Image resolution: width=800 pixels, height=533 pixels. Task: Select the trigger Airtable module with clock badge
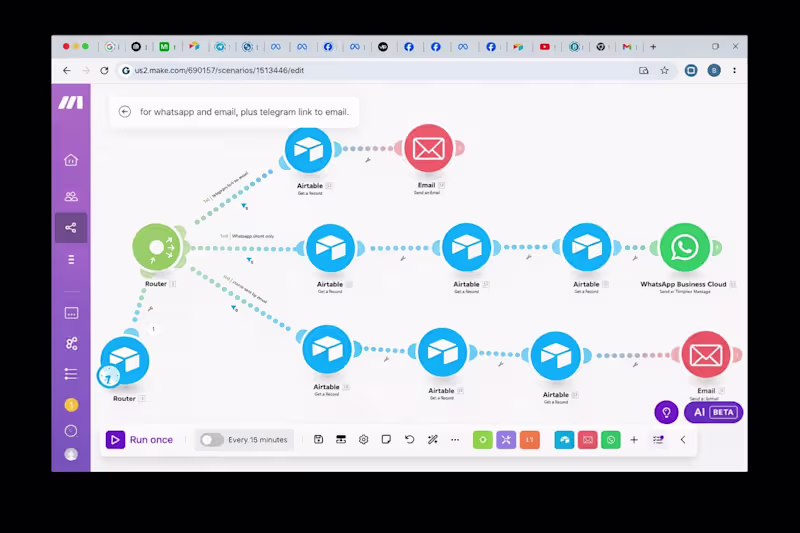(124, 361)
